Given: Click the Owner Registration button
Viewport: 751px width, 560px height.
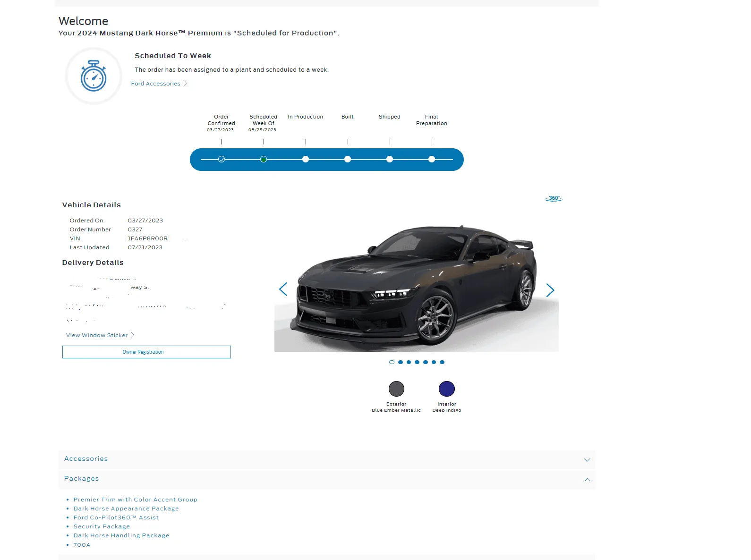Looking at the screenshot, I should coord(146,352).
